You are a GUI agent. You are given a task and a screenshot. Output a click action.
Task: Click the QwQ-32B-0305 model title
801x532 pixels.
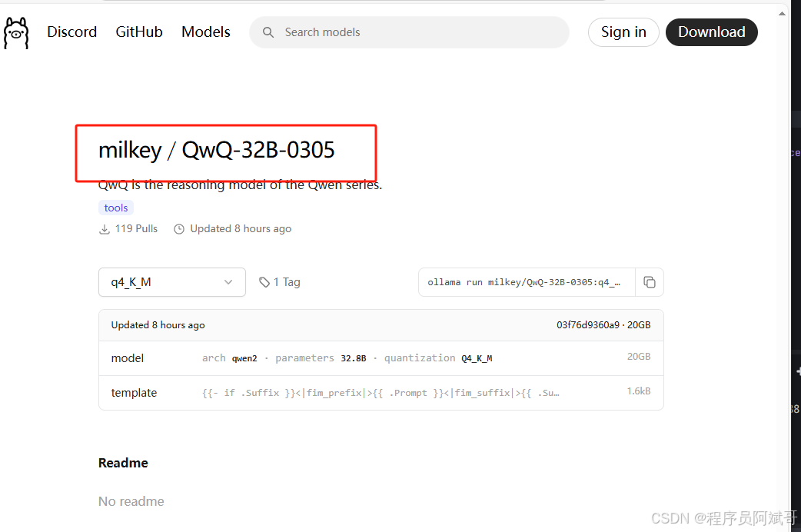click(258, 150)
